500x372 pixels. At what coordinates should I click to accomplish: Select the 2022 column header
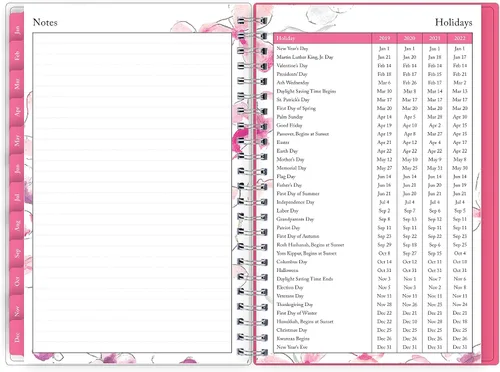[x=460, y=38]
